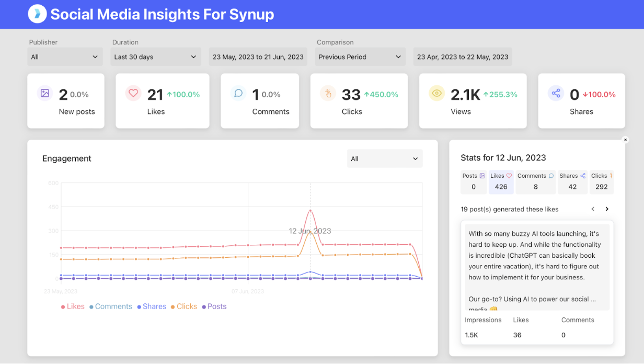The width and height of the screenshot is (644, 364).
Task: Click the heart icon on the Likes card
Action: (x=133, y=93)
